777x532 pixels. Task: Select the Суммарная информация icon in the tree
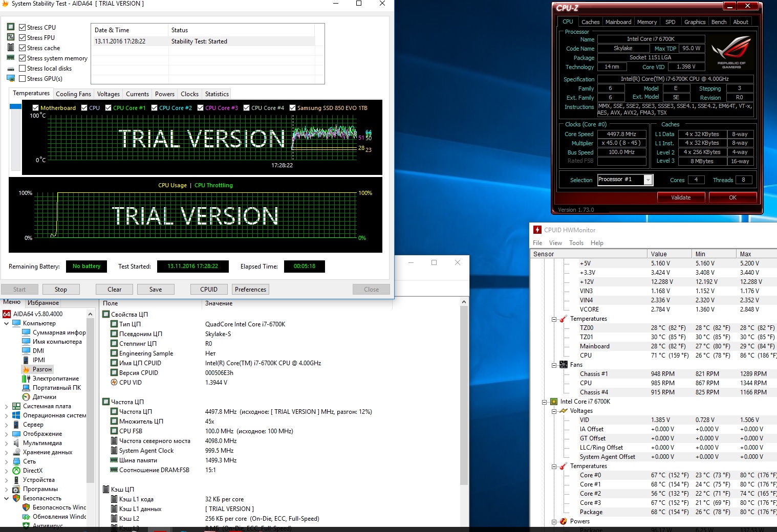point(26,332)
